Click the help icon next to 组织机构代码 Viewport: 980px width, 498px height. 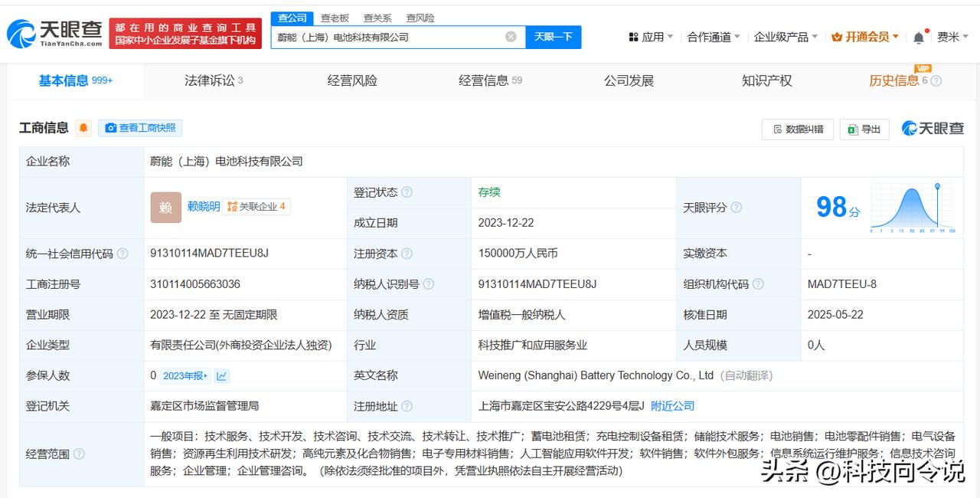click(x=757, y=284)
